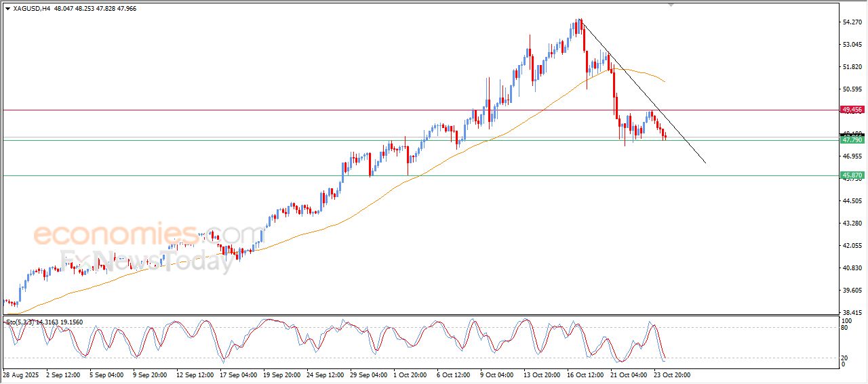Image resolution: width=868 pixels, height=384 pixels.
Task: Click the gray chart shift marker at top
Action: click(x=671, y=5)
